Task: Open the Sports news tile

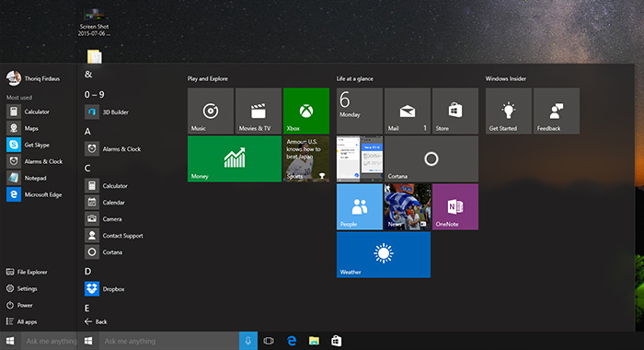Action: click(306, 158)
